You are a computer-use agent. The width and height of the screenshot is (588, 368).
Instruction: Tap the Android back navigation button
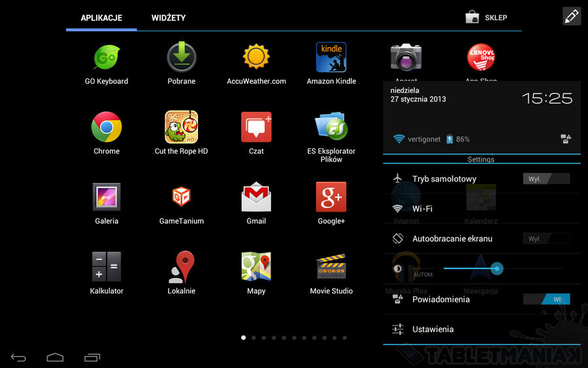(x=18, y=358)
